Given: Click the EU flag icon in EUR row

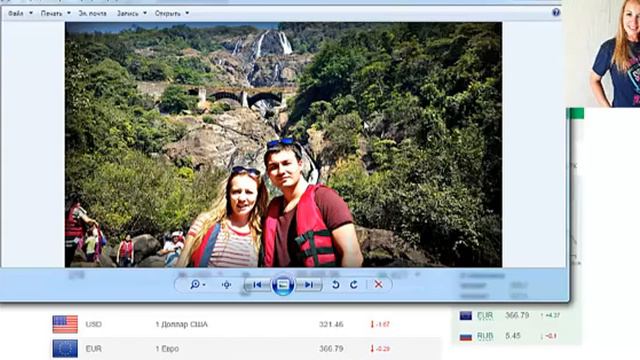Looking at the screenshot, I should tap(65, 349).
